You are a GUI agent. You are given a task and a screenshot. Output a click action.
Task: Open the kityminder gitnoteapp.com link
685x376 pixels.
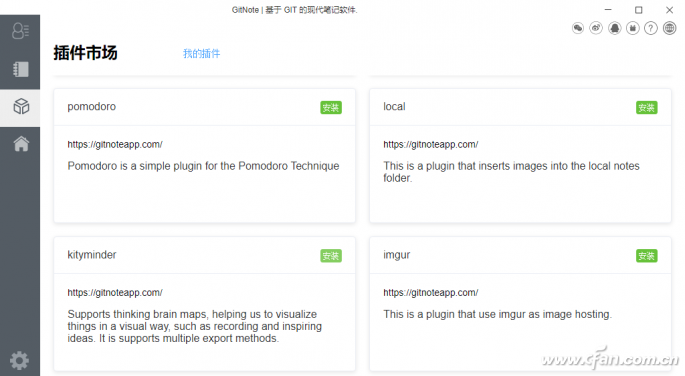point(115,293)
